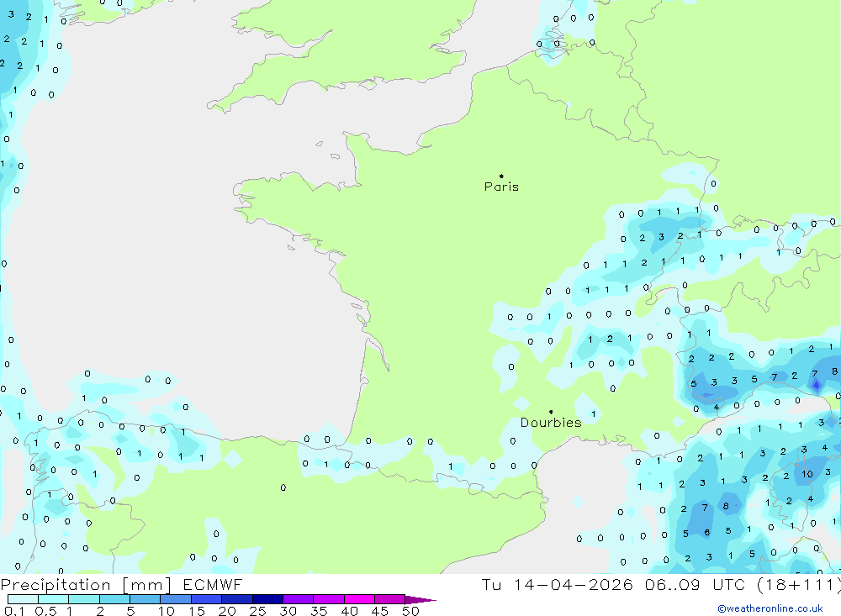841x616 pixels.
Task: Pick the 10–15 mm legend color
Action: (176, 599)
